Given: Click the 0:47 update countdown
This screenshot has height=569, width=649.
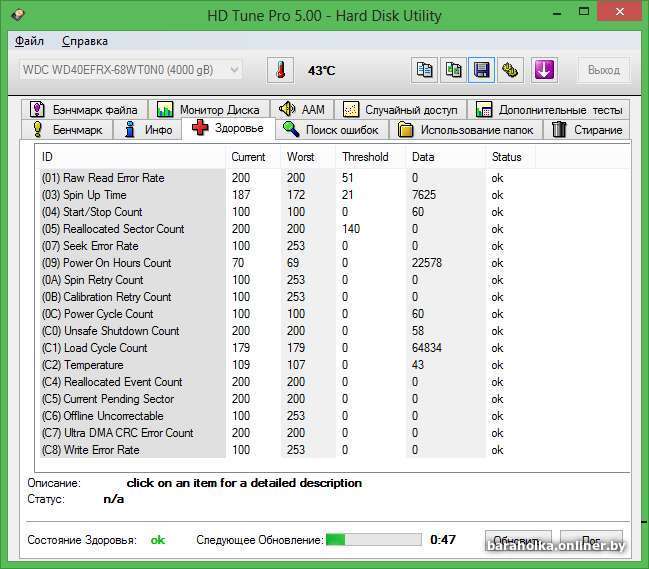Looking at the screenshot, I should (x=443, y=540).
